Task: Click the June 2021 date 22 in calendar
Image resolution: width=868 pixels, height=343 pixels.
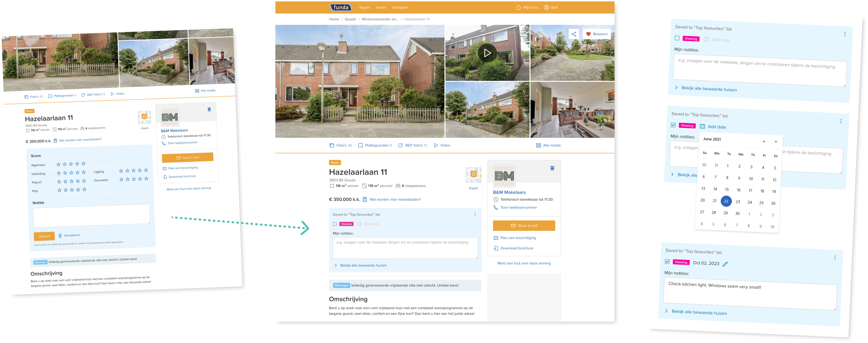Action: [x=726, y=201]
